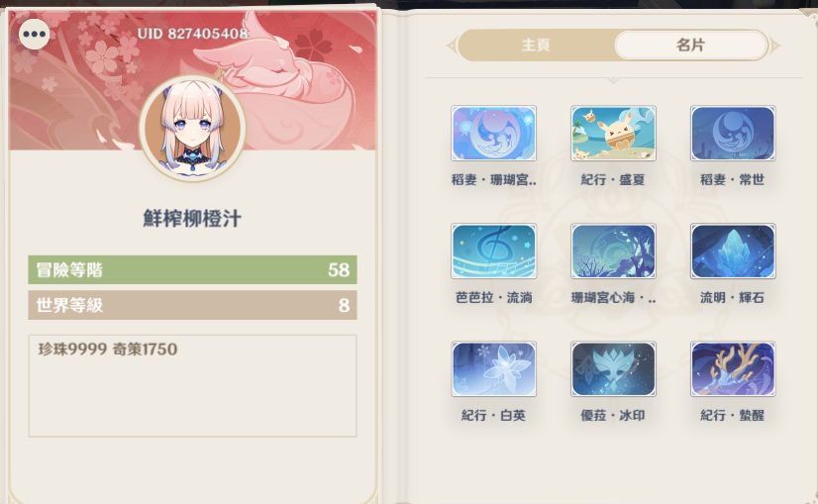Pick the 流明·輝石 crystal namecard

(733, 251)
